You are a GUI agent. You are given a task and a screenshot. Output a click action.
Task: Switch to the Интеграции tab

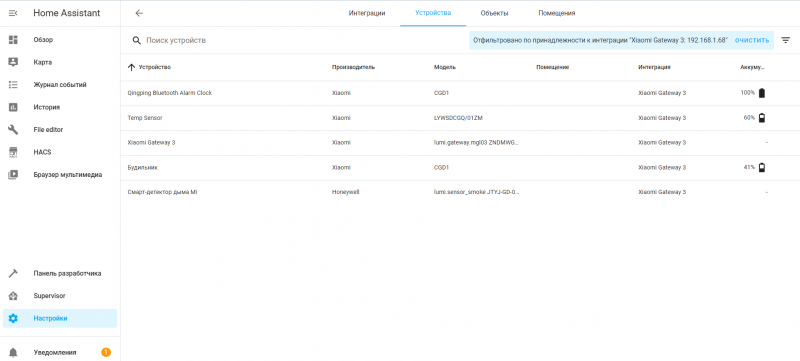367,13
